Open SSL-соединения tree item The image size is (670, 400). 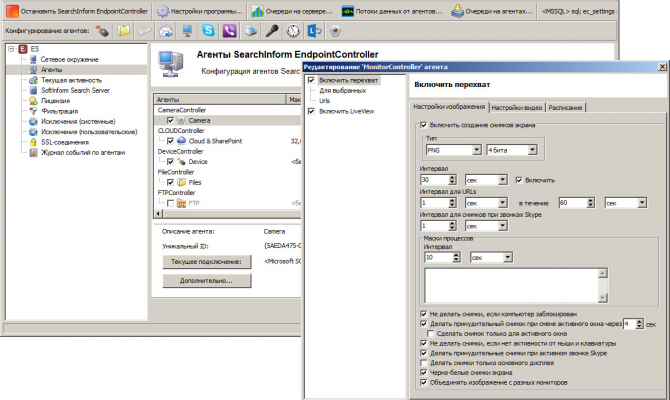click(65, 142)
